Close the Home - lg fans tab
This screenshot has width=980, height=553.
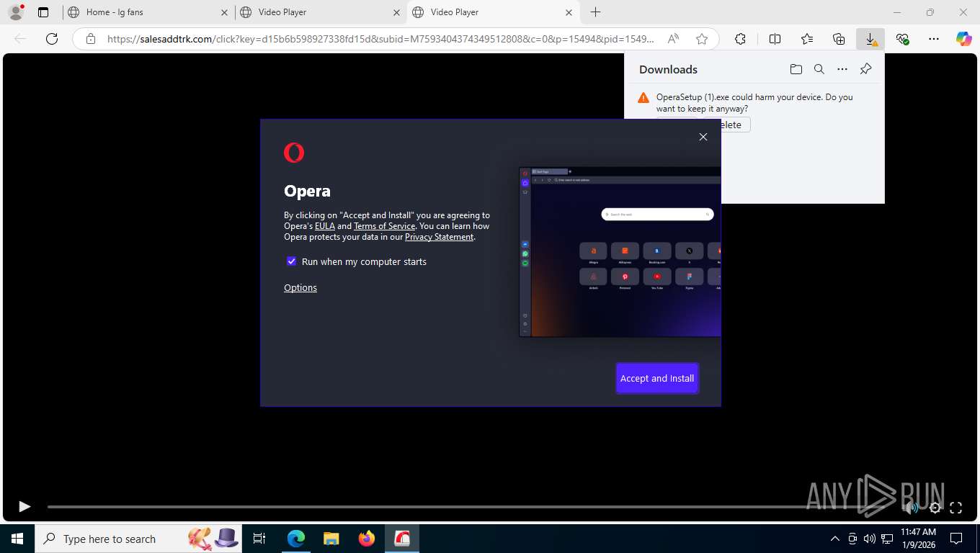tap(224, 12)
